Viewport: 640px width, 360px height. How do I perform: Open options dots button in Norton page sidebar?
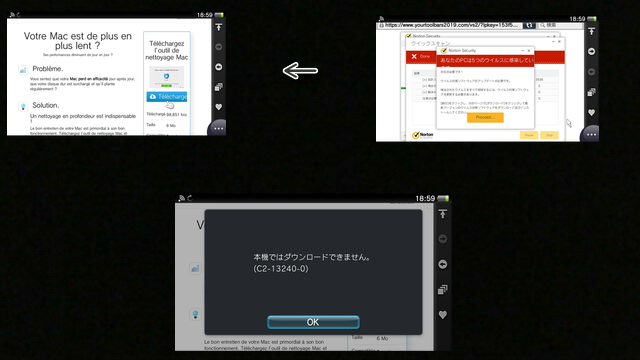coord(591,134)
